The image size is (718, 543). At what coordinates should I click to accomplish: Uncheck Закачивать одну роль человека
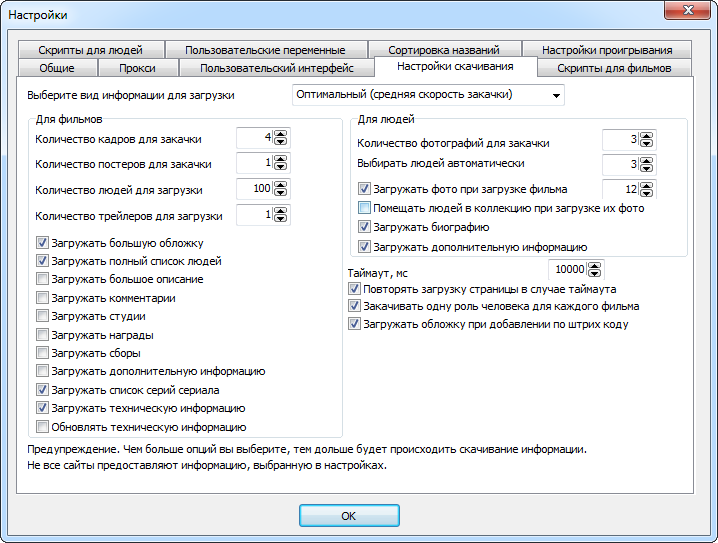tap(354, 306)
